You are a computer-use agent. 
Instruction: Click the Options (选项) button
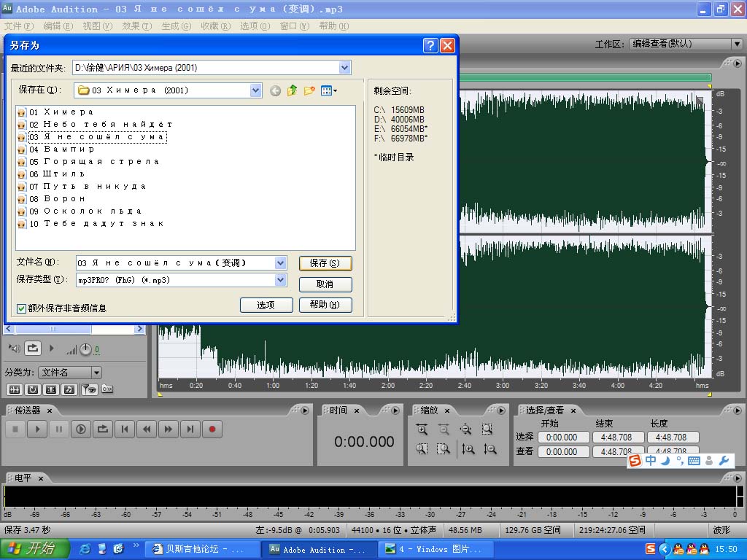click(x=266, y=305)
